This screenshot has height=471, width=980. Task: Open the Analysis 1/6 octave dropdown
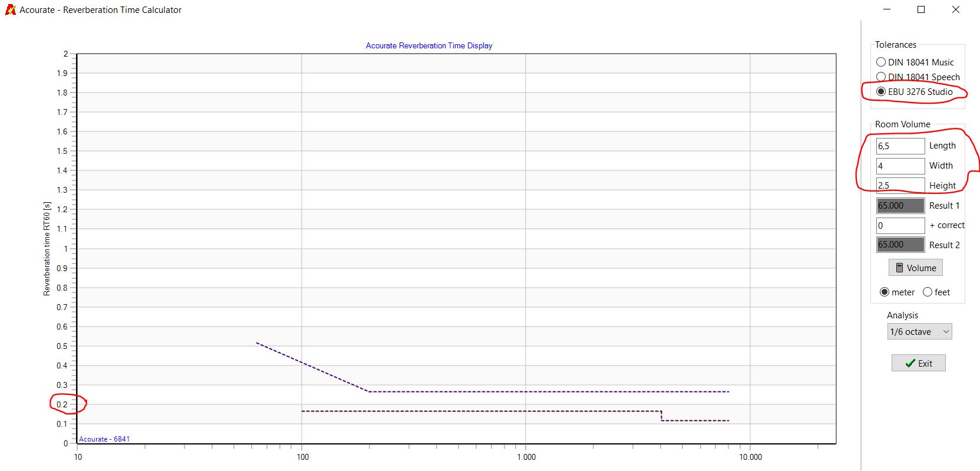click(919, 331)
